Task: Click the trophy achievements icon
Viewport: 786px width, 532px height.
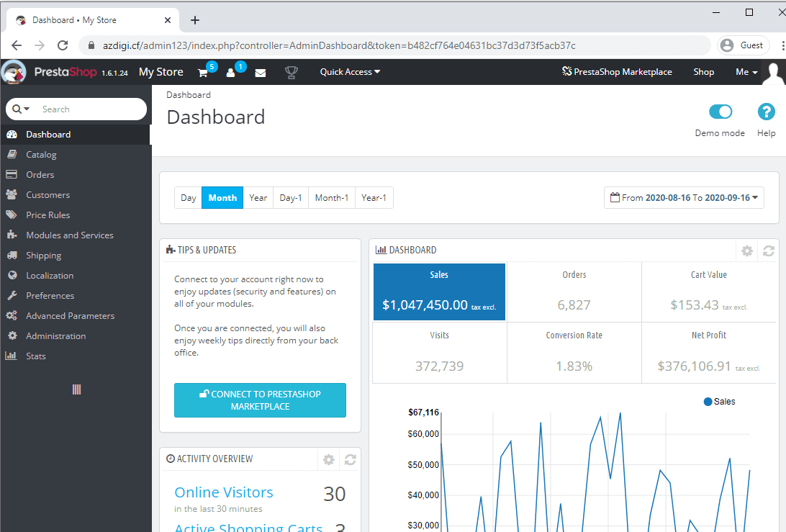Action: click(x=291, y=72)
